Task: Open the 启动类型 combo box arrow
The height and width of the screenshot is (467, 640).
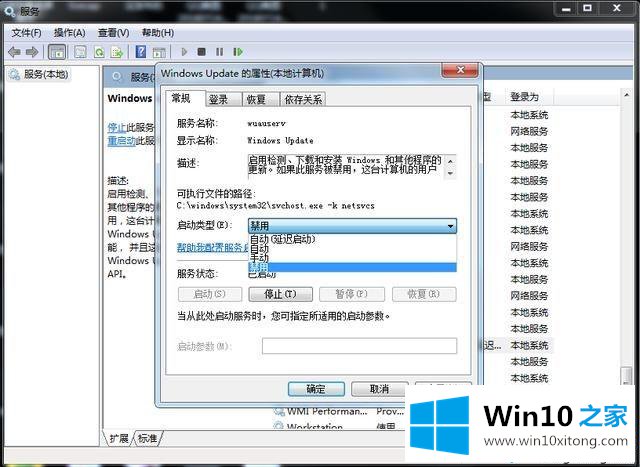Action: pos(450,226)
